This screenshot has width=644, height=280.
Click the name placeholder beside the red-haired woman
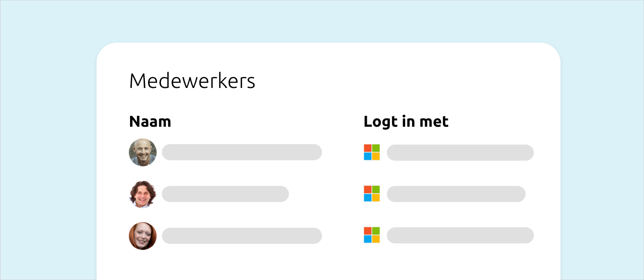pyautogui.click(x=241, y=236)
